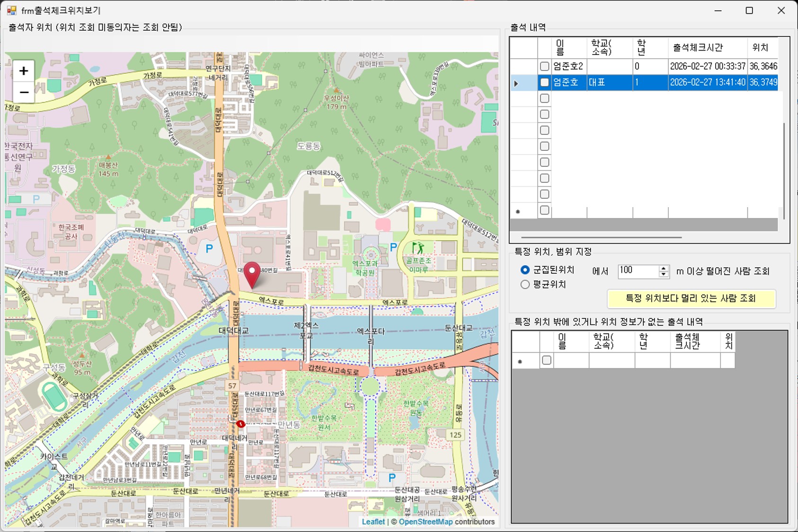Click the 출석체크시간 header in the lower grid
The image size is (798, 532).
pyautogui.click(x=695, y=341)
